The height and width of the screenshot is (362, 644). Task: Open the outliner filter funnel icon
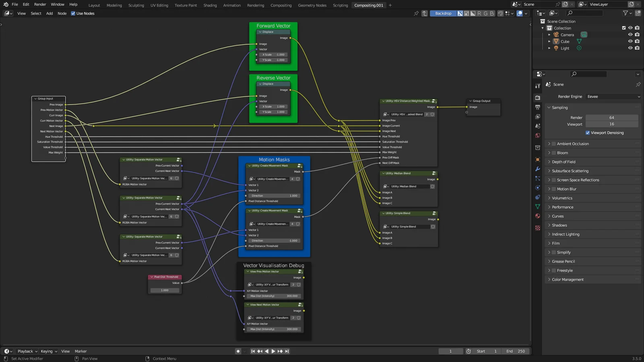625,13
